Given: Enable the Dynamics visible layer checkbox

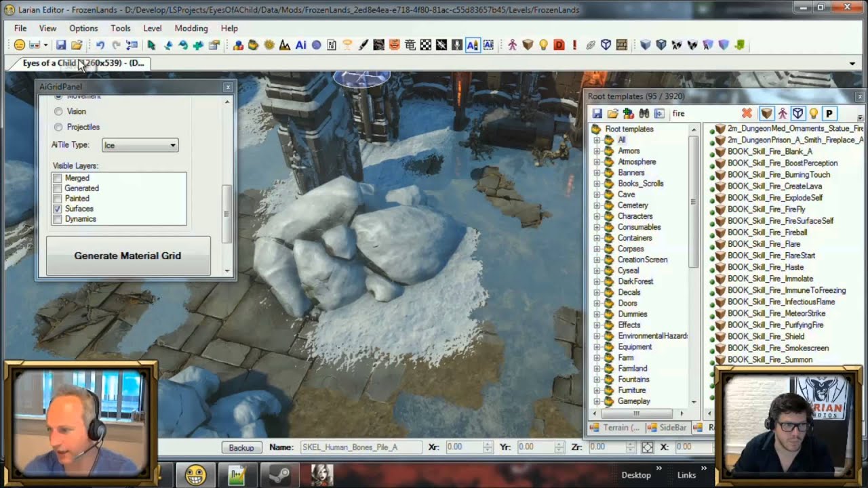Looking at the screenshot, I should coord(58,219).
